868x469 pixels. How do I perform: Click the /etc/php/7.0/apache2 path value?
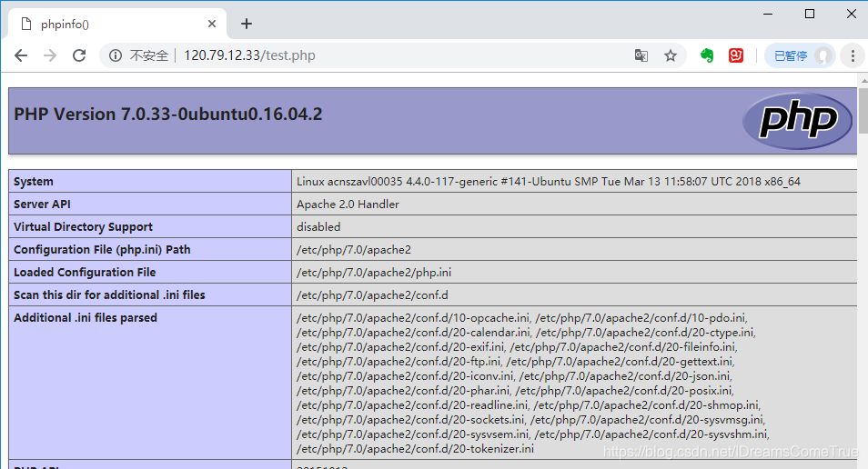pyautogui.click(x=354, y=249)
